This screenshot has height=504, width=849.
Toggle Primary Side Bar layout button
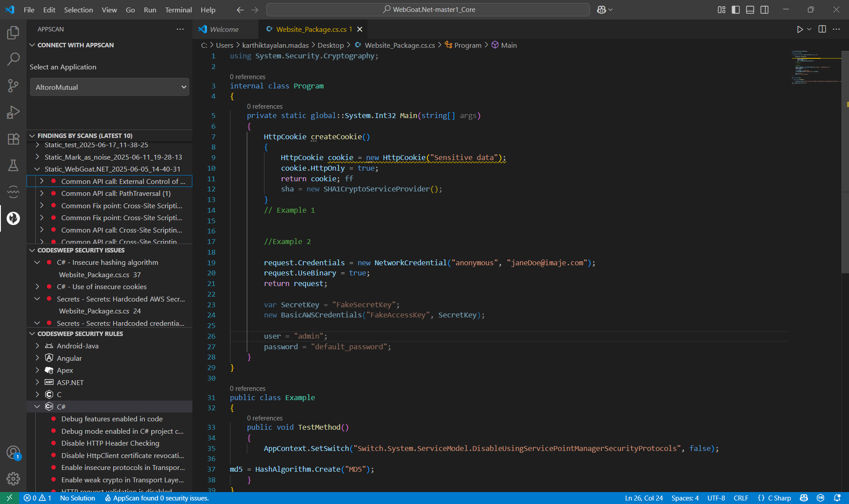click(736, 10)
